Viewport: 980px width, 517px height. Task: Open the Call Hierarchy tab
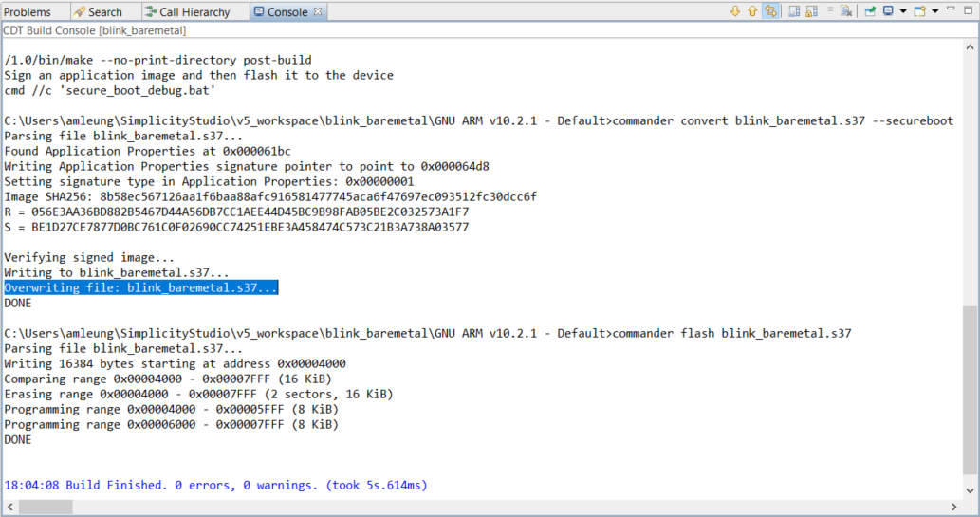click(194, 12)
